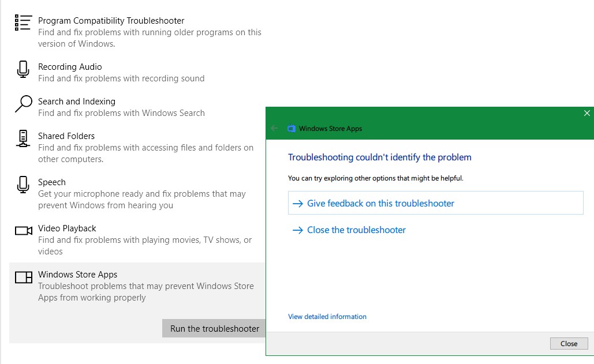
Task: Click the heading Troubleshooting couldn't identify the problem
Action: tap(380, 157)
